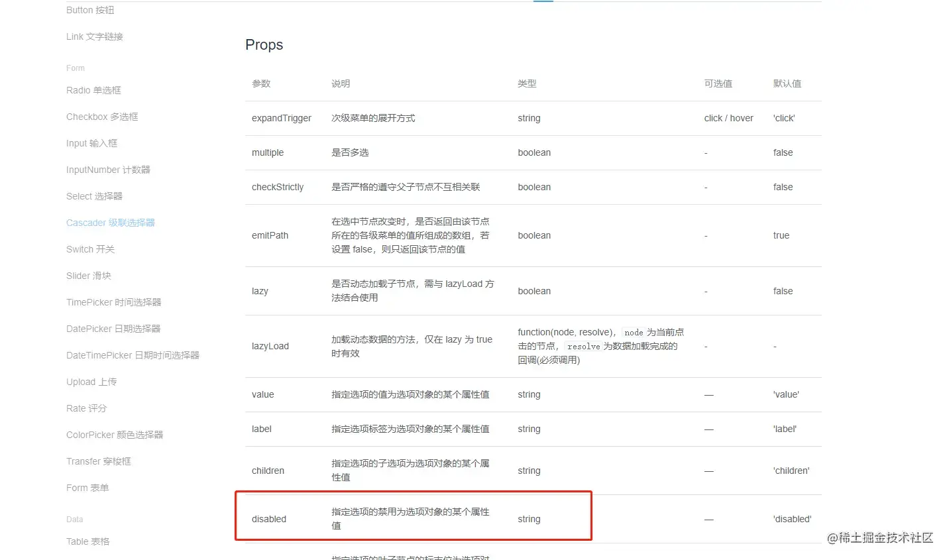Click the 默认值 column header
Image resolution: width=949 pixels, height=560 pixels.
(787, 84)
